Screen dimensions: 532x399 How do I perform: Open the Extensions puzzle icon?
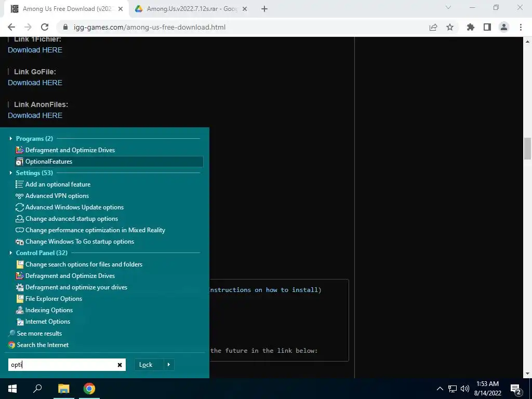471,27
